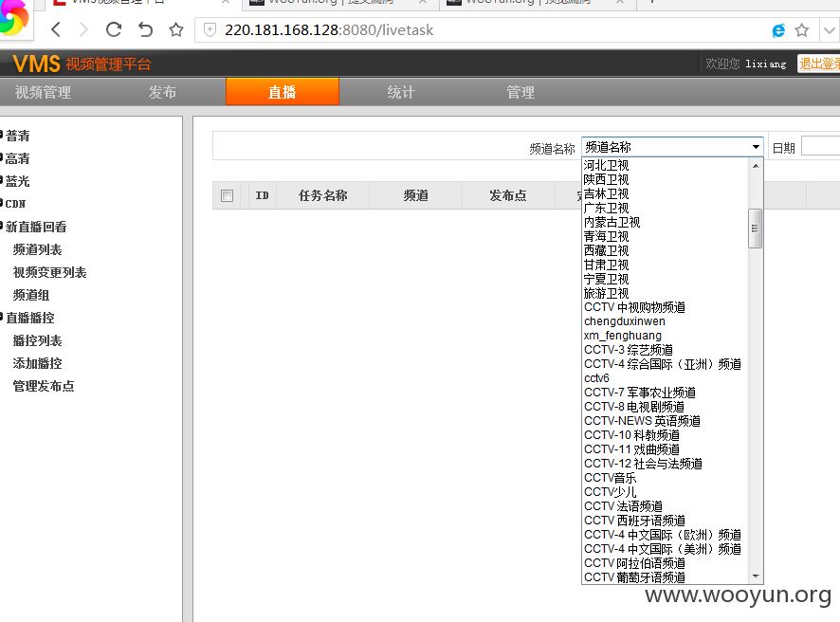Choose 宁夏卫视 from the channel list

[665, 279]
